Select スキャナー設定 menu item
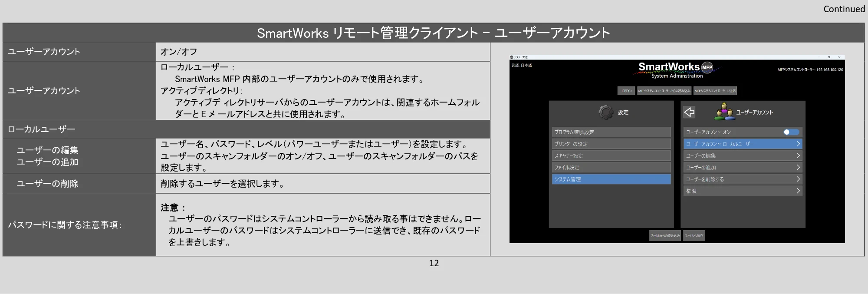 [611, 155]
